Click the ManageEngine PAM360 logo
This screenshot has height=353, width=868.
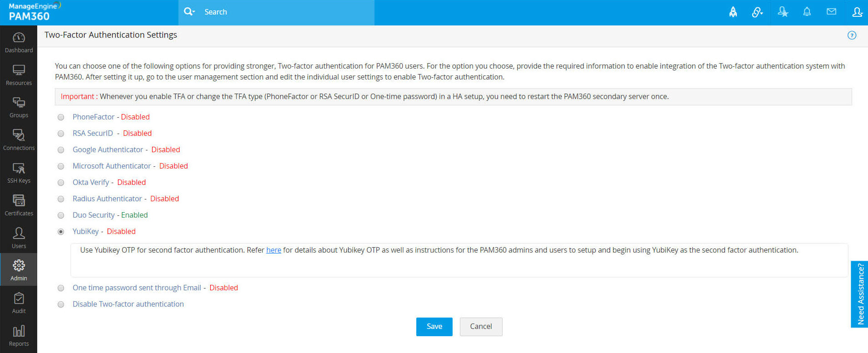pos(35,12)
